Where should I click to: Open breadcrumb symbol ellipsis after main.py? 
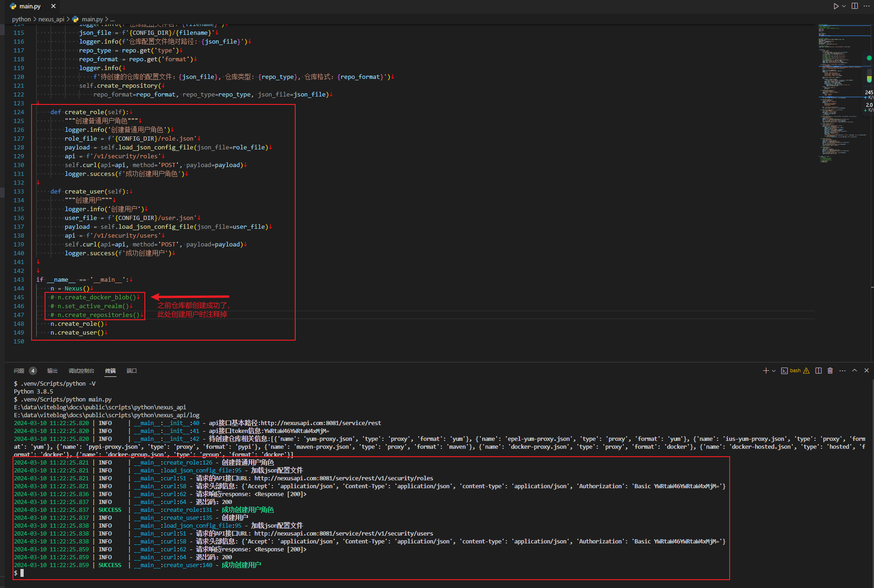pyautogui.click(x=112, y=19)
